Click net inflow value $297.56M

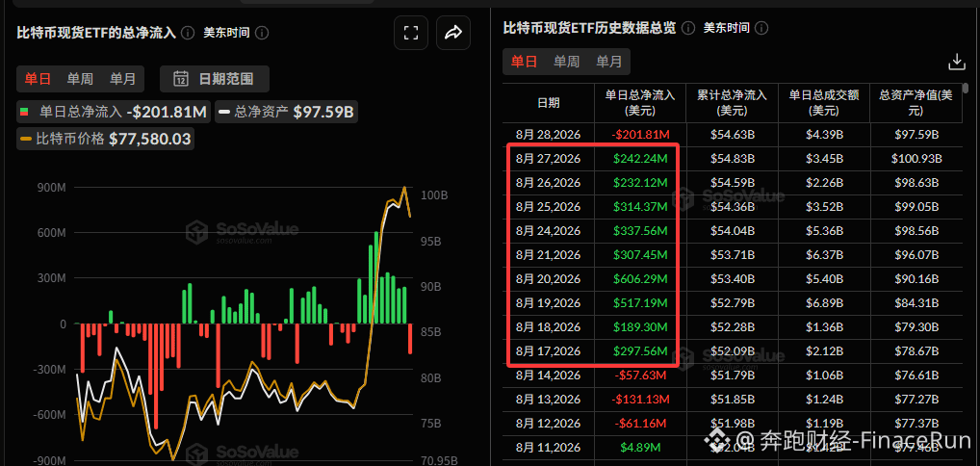640,350
